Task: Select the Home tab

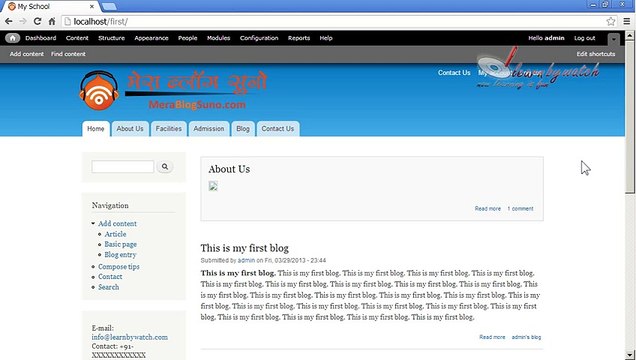Action: click(x=96, y=129)
